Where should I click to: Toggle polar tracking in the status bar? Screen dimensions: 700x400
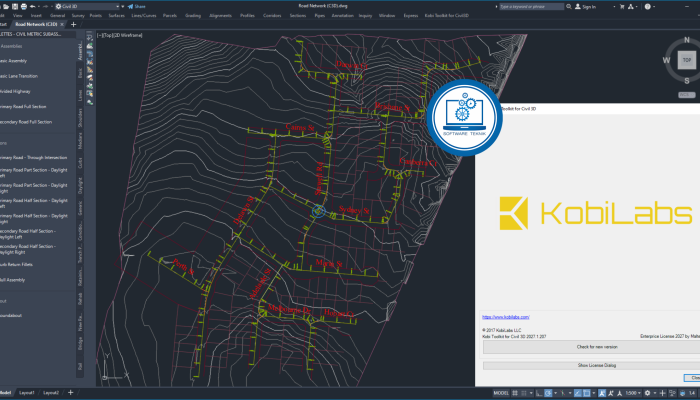pyautogui.click(x=548, y=393)
